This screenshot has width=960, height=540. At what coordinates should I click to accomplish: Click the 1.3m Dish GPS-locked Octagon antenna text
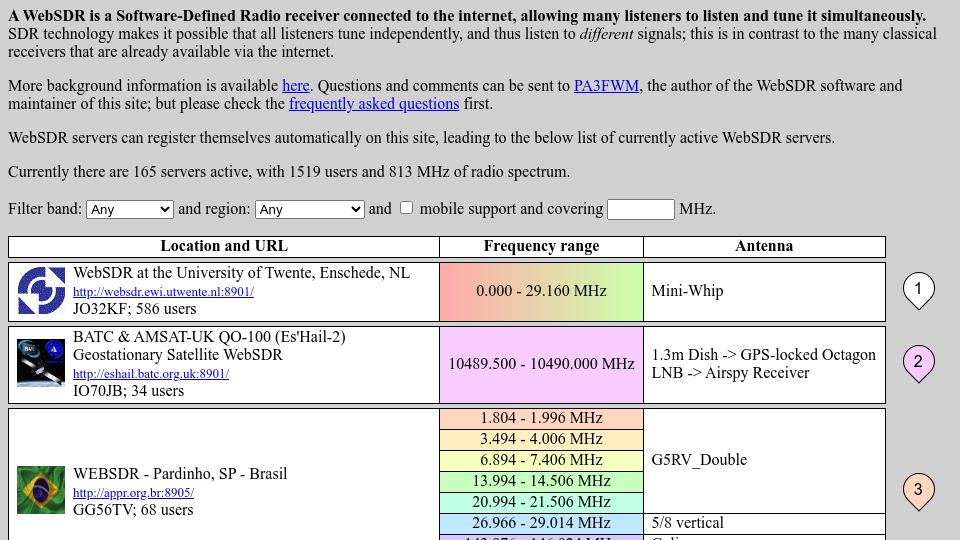[763, 364]
